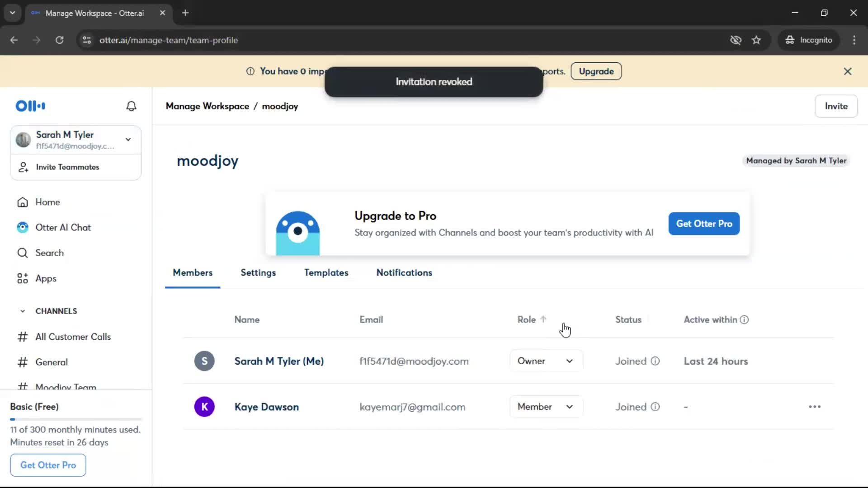Go back using the browser back arrow
The image size is (868, 488).
click(14, 40)
